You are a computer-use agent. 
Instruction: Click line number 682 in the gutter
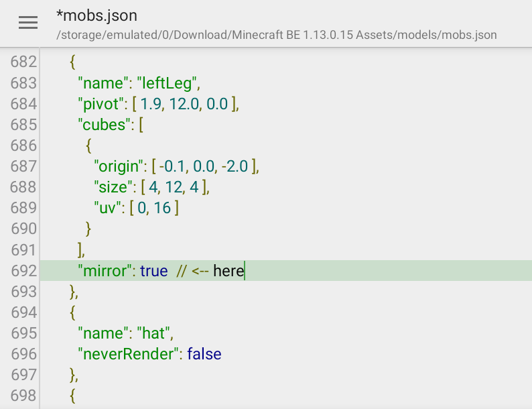[24, 62]
